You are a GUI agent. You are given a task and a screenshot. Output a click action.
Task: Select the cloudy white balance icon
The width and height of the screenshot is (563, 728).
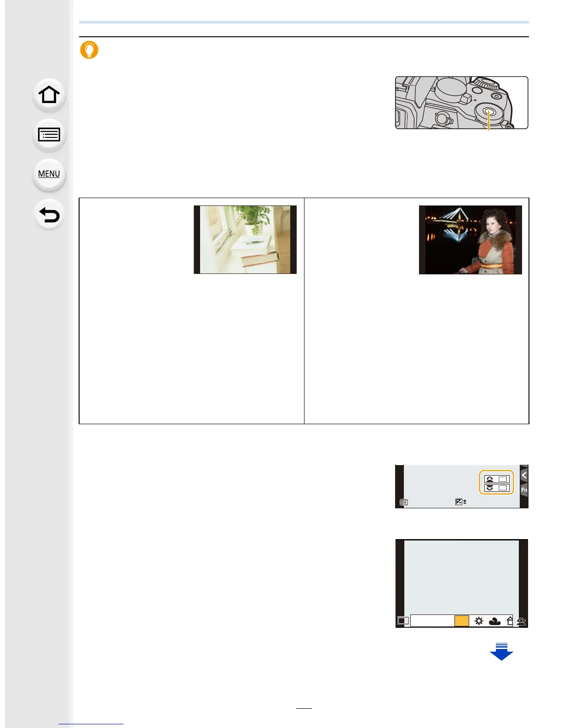tap(495, 621)
